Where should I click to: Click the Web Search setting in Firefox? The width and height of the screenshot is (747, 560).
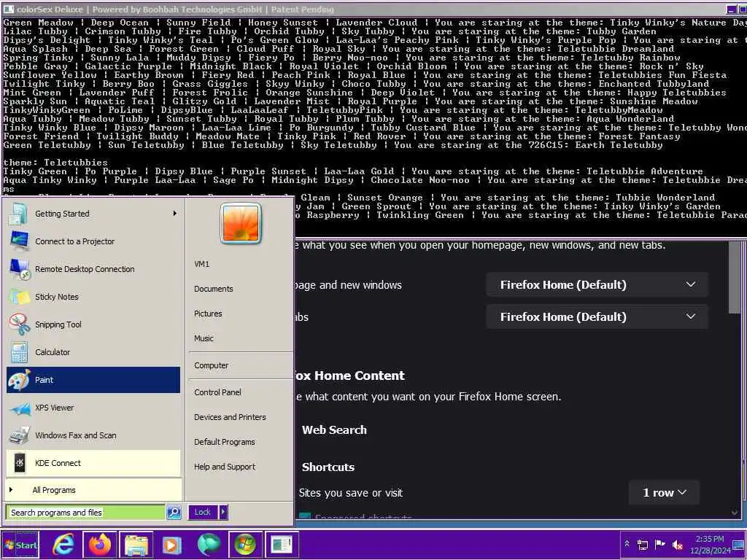[x=334, y=430]
